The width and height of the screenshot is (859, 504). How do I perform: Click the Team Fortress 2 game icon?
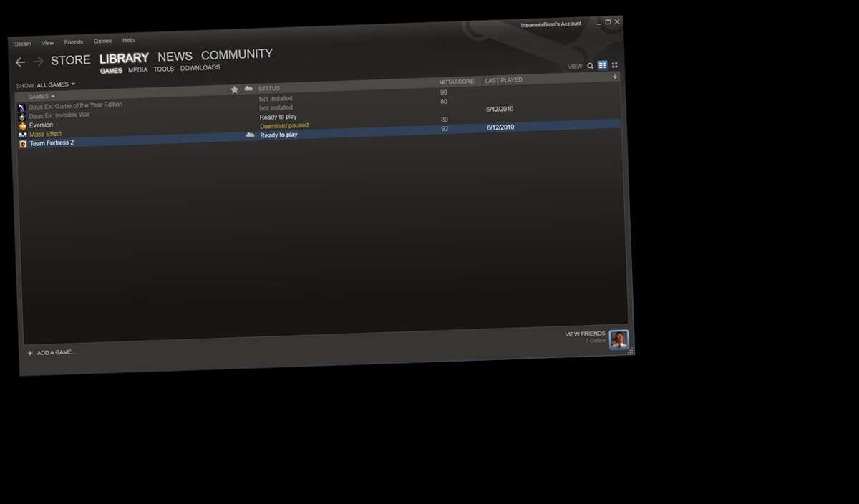pos(23,144)
